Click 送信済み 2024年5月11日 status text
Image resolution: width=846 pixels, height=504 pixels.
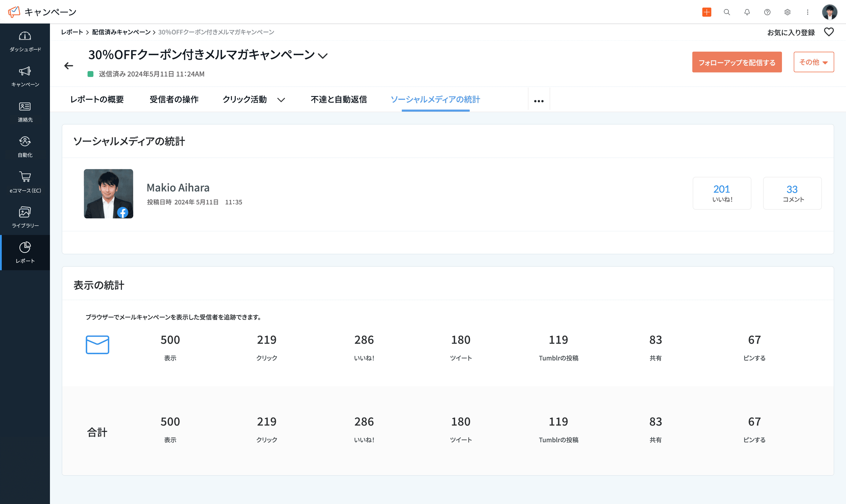(x=152, y=74)
